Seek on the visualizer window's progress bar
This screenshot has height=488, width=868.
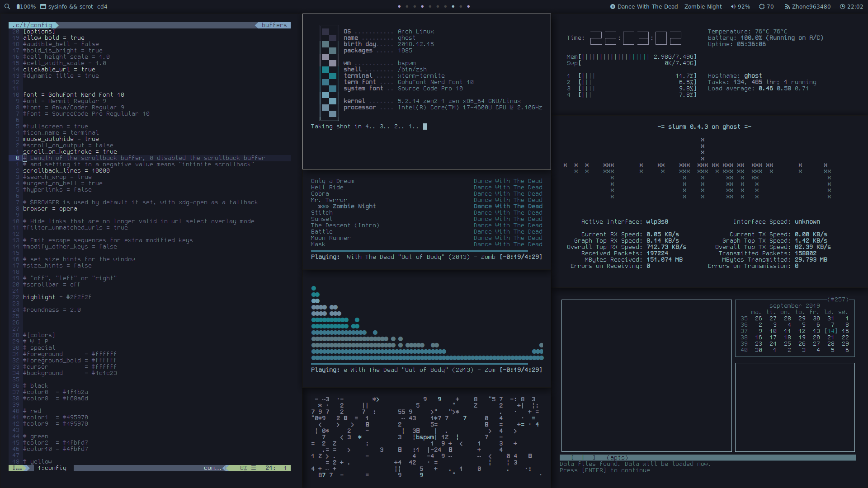pos(427,364)
